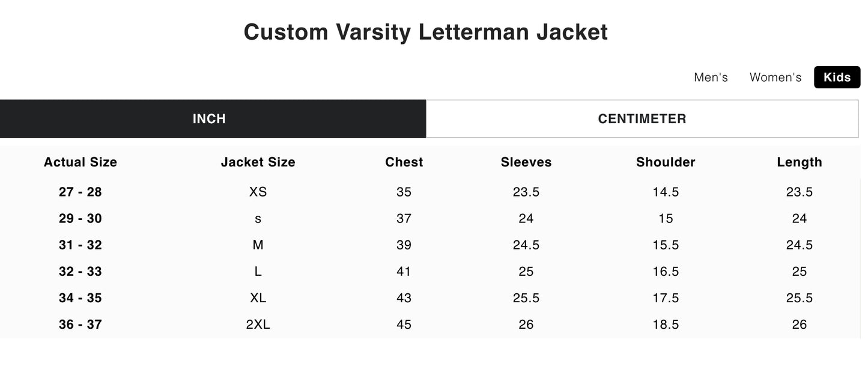Select the L size row

[258, 271]
